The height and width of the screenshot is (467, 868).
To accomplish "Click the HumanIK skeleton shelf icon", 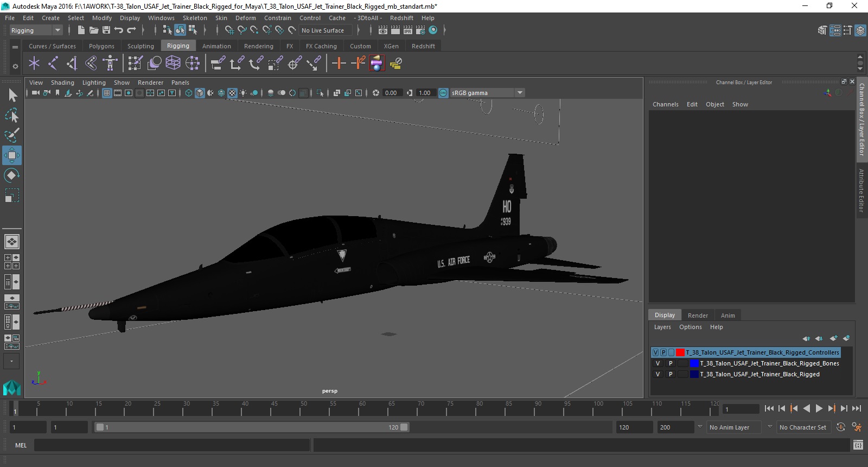I will click(110, 64).
